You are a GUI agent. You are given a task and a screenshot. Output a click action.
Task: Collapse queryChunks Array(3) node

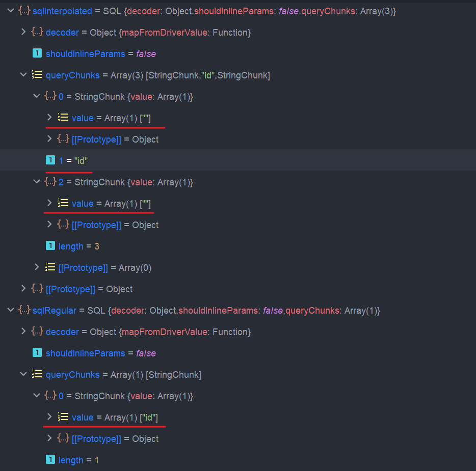[23, 75]
